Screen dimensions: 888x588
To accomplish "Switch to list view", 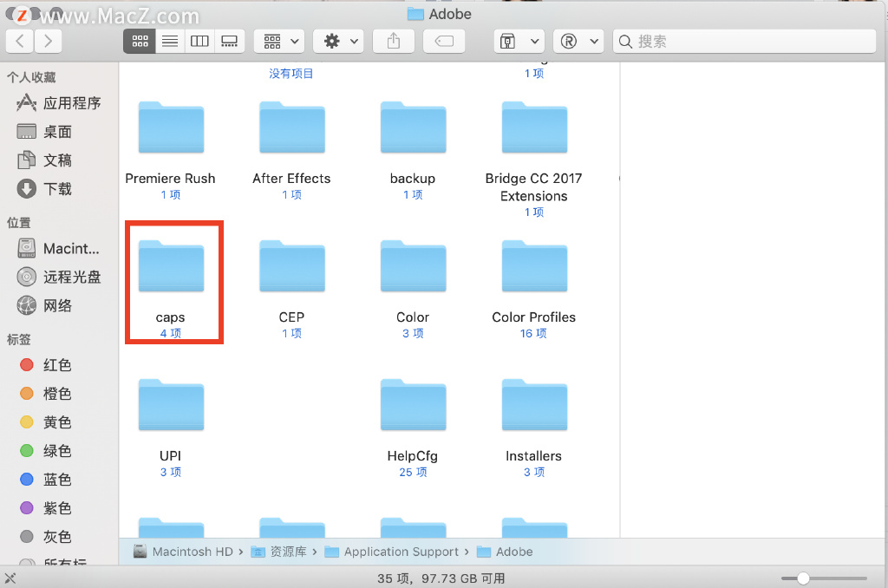I will (170, 41).
